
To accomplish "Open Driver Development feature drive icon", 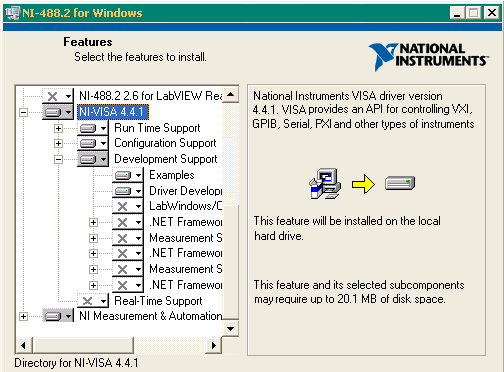I will pos(128,191).
